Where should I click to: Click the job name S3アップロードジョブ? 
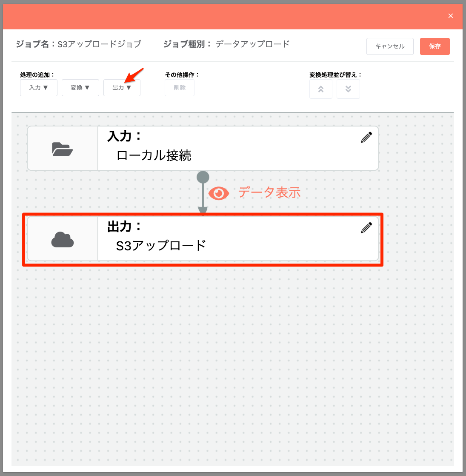coord(99,44)
